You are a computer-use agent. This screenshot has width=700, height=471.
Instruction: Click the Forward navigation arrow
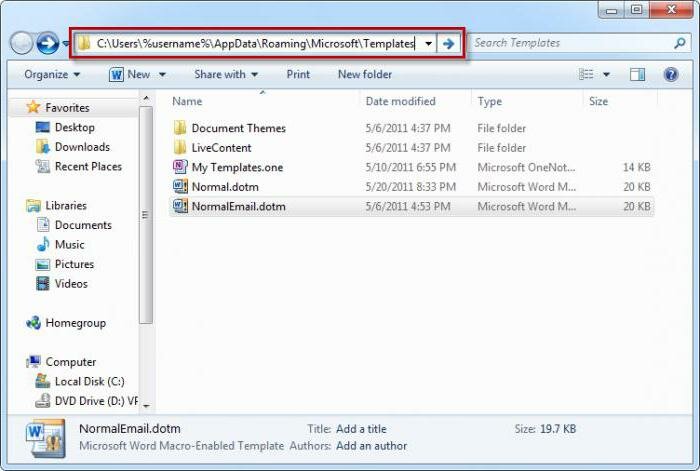pos(48,44)
